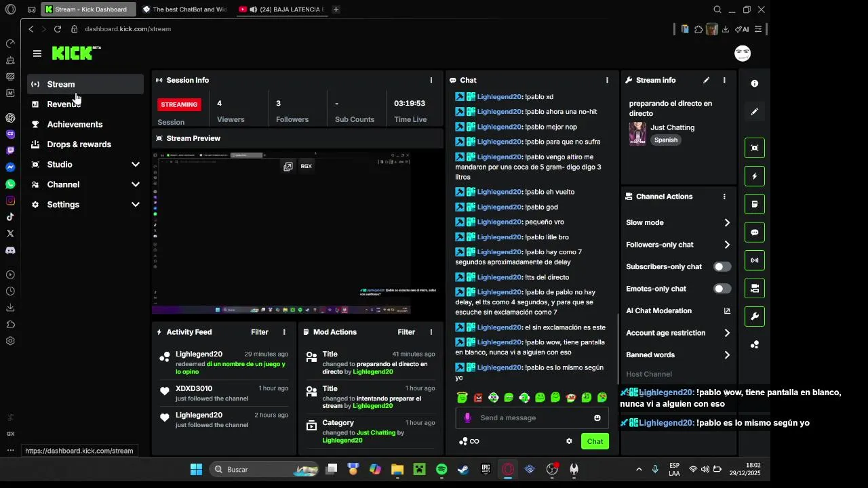Open a new browser tab
Image resolution: width=868 pixels, height=488 pixels.
336,9
